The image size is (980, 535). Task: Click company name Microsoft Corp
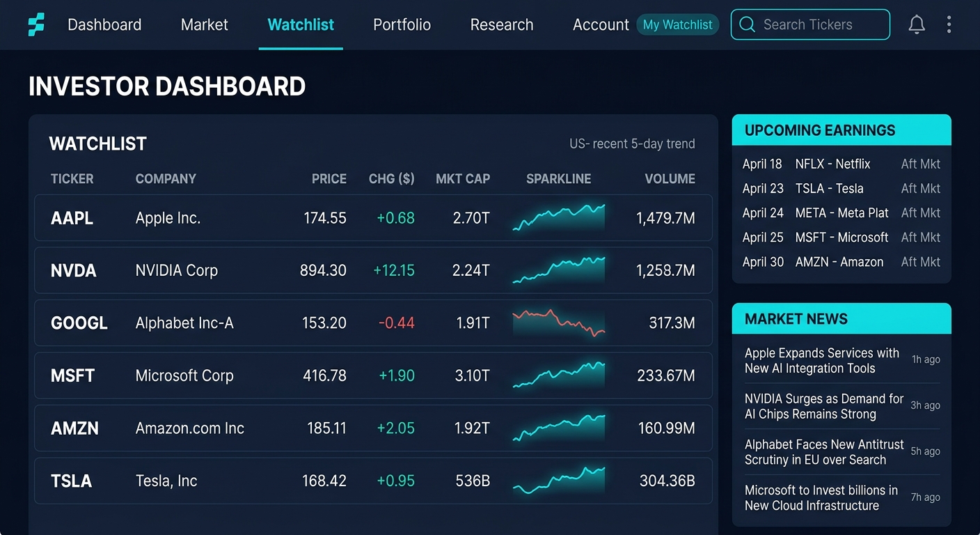point(184,375)
